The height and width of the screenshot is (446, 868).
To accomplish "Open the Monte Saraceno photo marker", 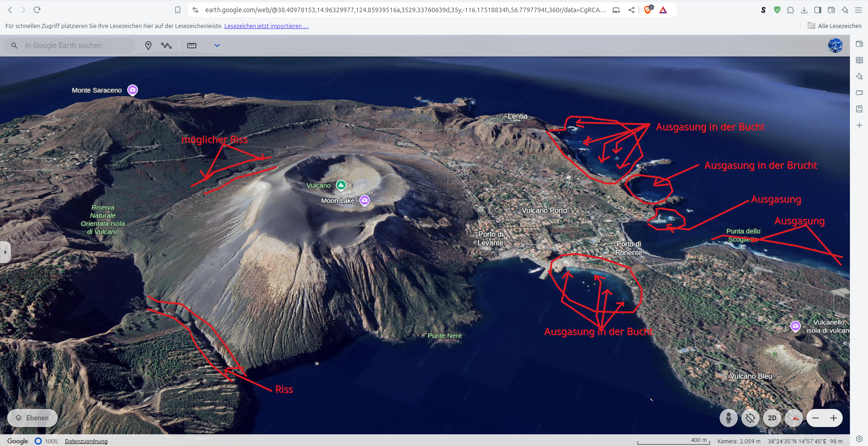I will 133,90.
